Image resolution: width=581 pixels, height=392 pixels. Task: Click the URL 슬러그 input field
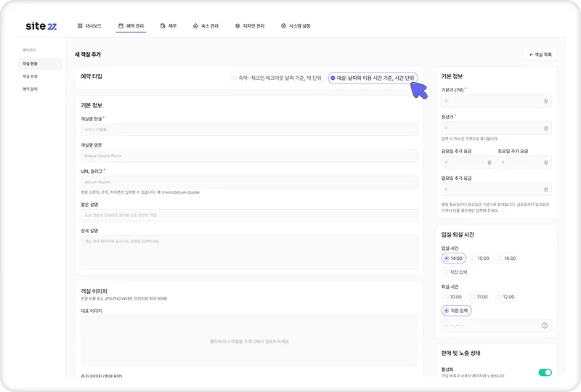(x=249, y=182)
